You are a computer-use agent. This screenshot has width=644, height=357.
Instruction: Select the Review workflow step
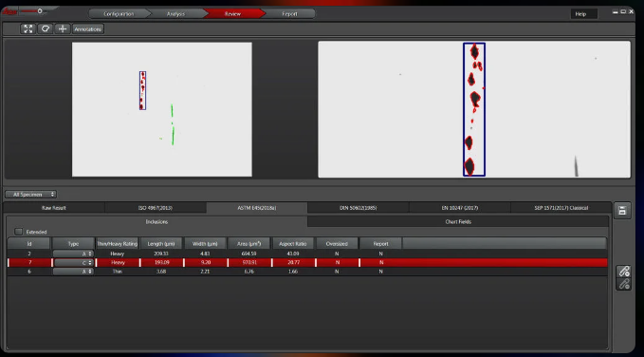point(232,13)
